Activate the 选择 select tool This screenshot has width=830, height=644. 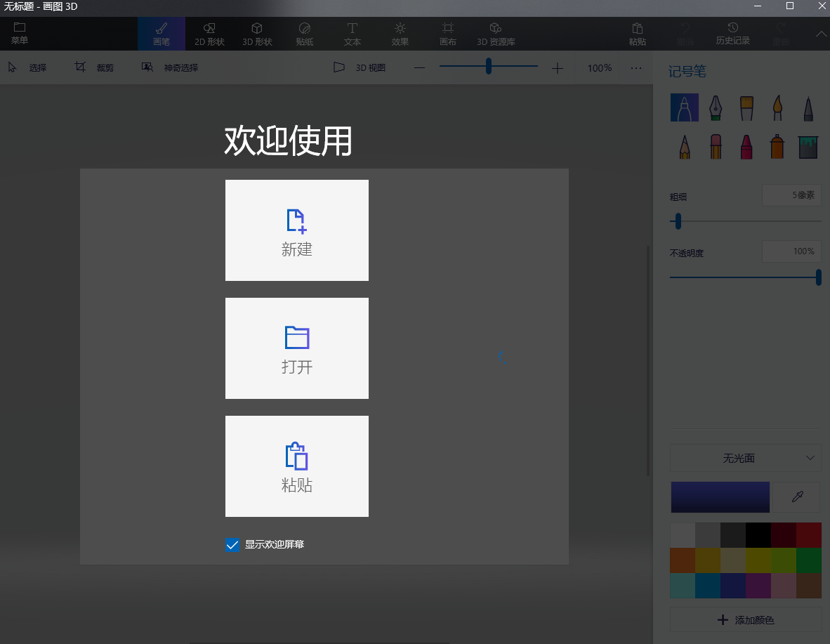27,68
